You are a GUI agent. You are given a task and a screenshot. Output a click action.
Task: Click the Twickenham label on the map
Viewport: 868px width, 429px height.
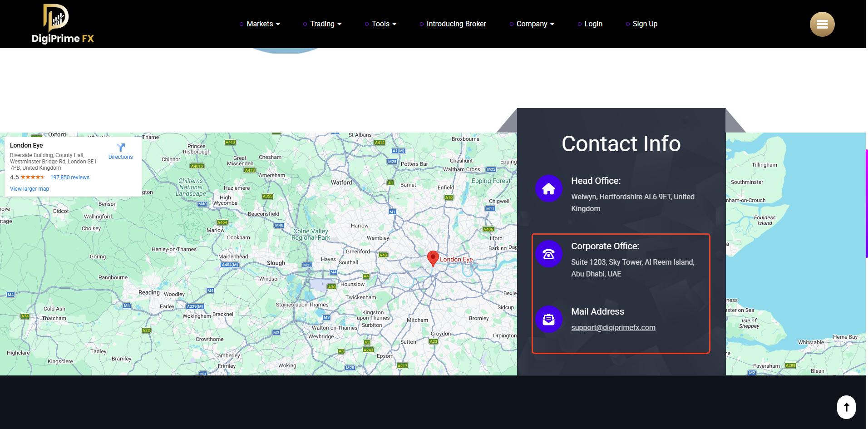(x=361, y=297)
